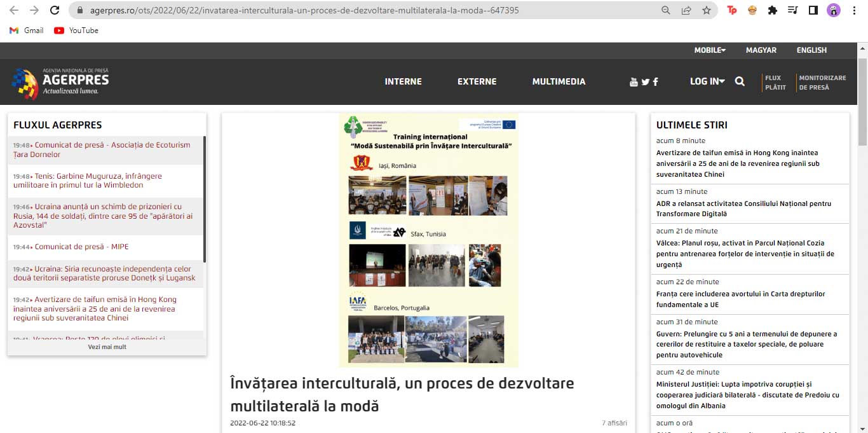Reload the page
Image resolution: width=868 pixels, height=433 pixels.
pyautogui.click(x=55, y=10)
